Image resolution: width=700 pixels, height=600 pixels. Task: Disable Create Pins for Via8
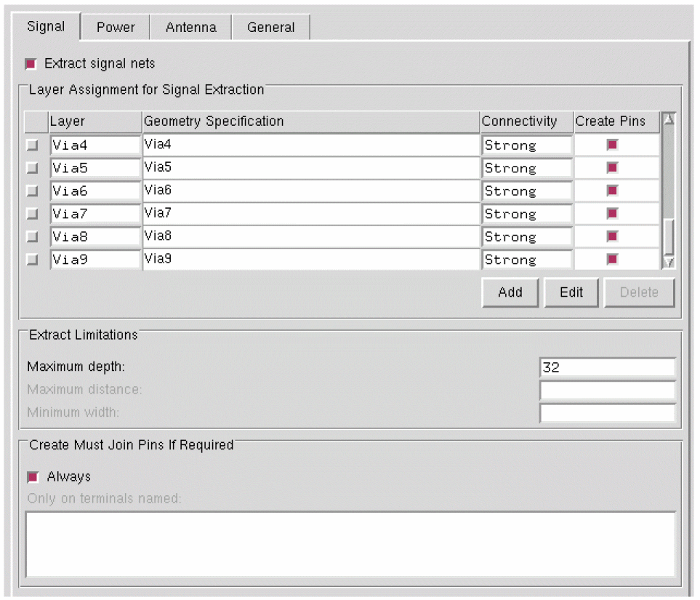pyautogui.click(x=612, y=236)
